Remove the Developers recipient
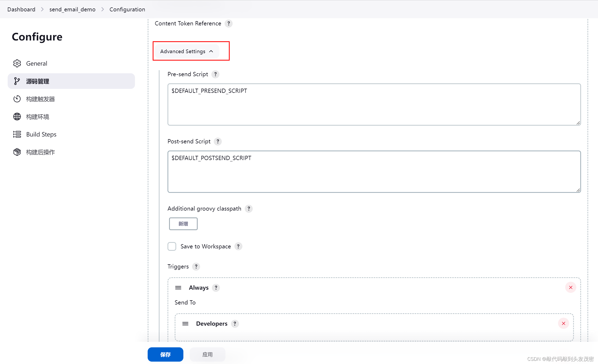598x364 pixels. pyautogui.click(x=564, y=324)
